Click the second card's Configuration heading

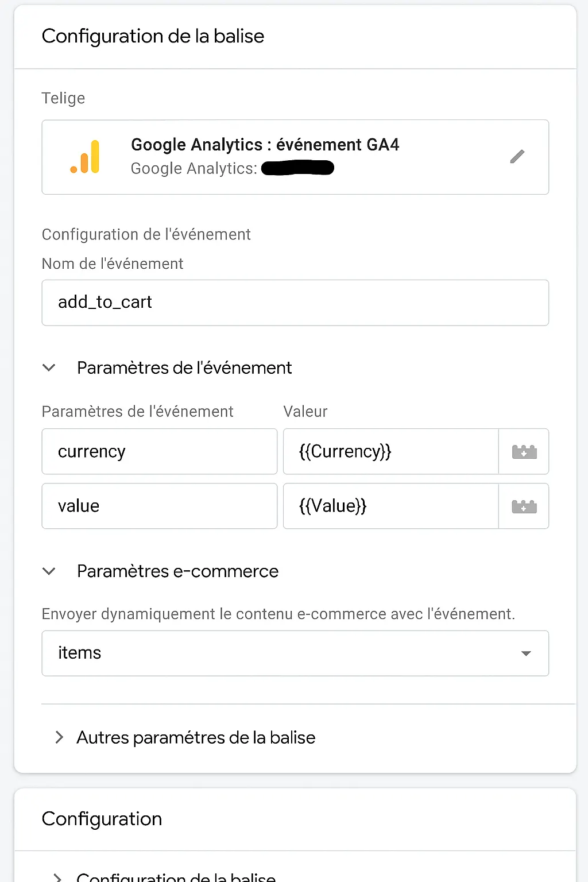coord(102,819)
